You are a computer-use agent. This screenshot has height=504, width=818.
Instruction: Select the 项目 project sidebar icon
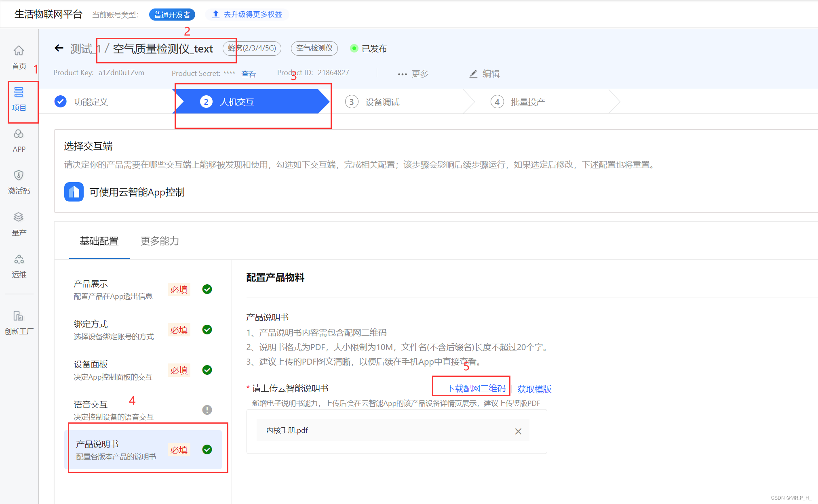pyautogui.click(x=19, y=92)
